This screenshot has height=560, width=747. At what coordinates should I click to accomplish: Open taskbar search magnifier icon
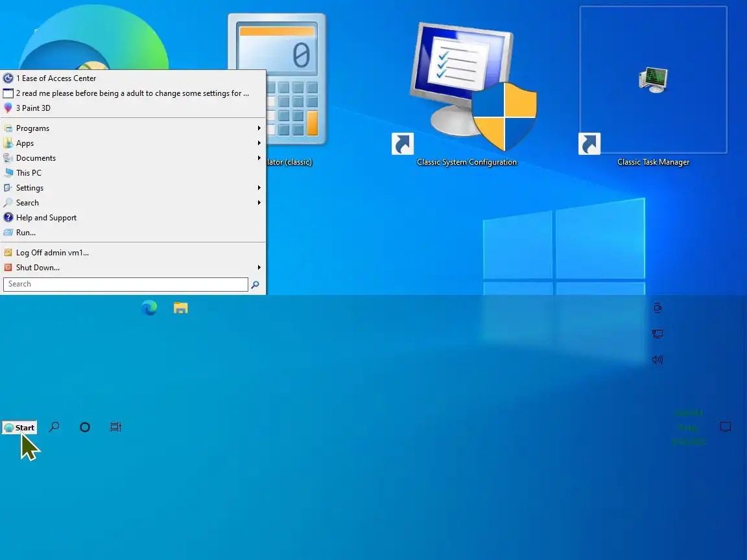(x=54, y=426)
